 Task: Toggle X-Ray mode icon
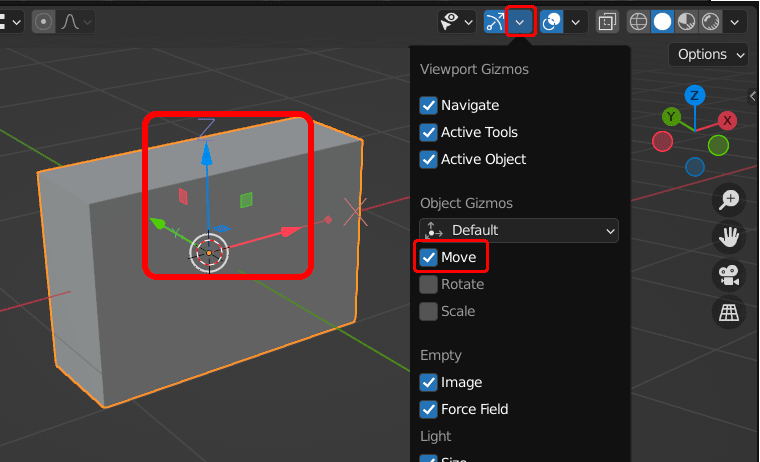606,21
